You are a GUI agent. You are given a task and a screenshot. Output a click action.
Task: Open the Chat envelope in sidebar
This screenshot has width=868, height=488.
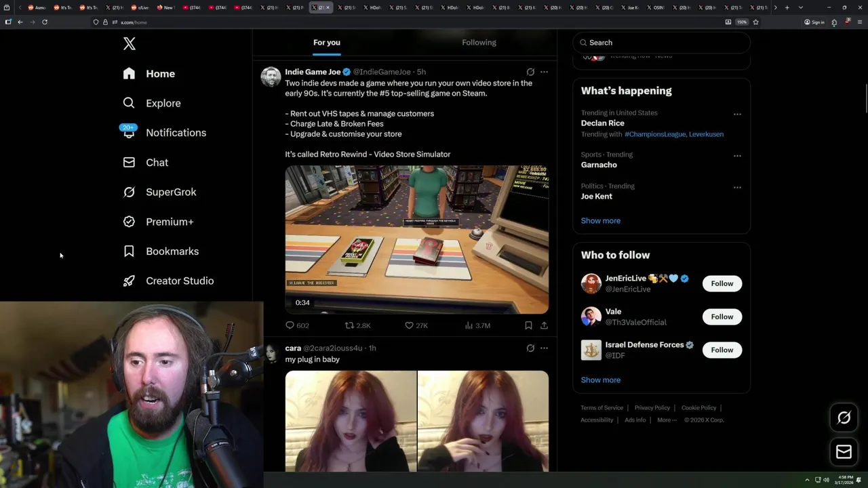[129, 163]
